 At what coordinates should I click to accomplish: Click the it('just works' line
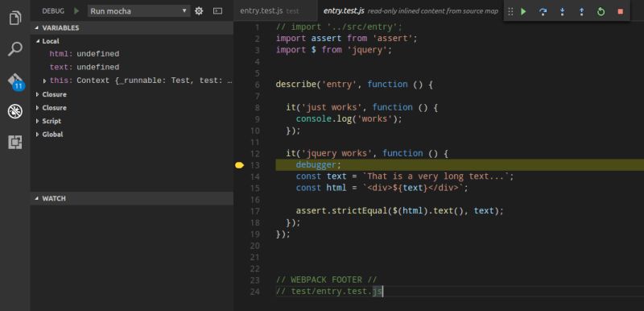click(362, 108)
